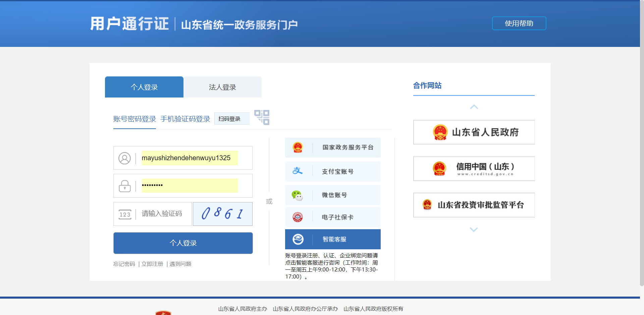The height and width of the screenshot is (315, 644).
Task: Select the 手机验证码登录 tab
Action: (x=185, y=119)
